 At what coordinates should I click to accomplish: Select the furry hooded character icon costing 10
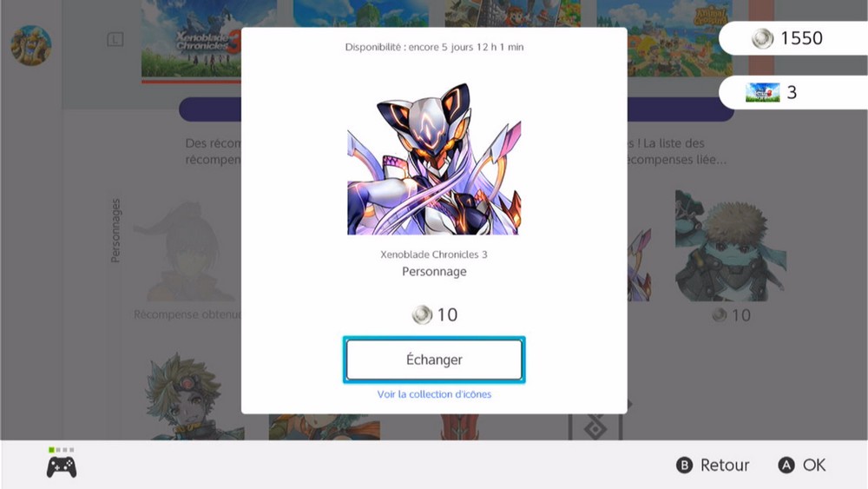(x=731, y=247)
